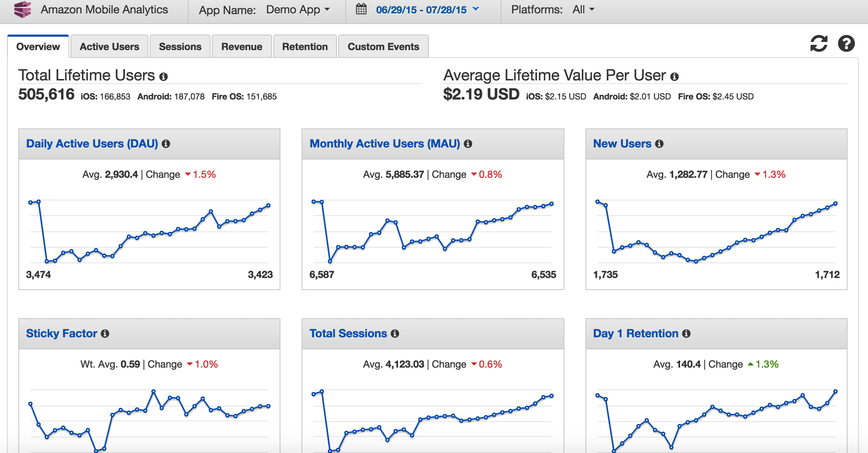Open the Total Sessions chart title link
Screen dimensions: 868x453
click(x=348, y=333)
